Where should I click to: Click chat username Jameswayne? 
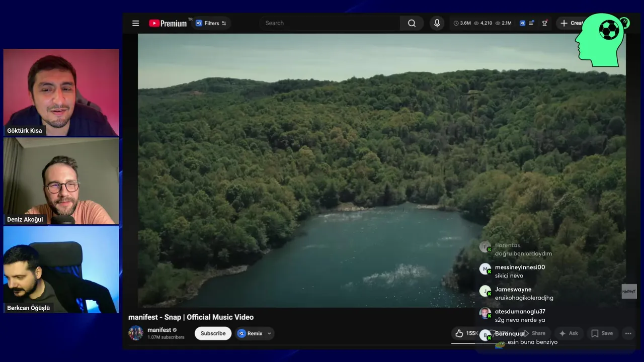point(513,290)
